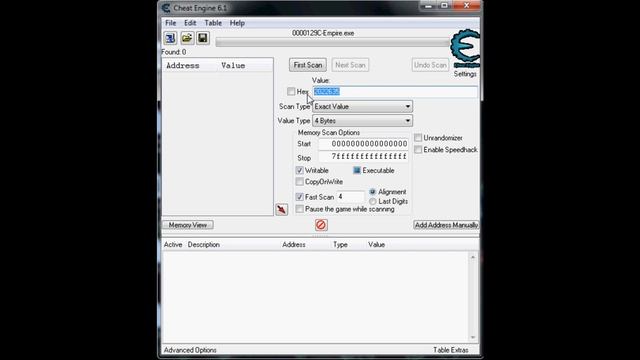
Task: Click the Cheat Engine title bar icon
Action: click(x=166, y=8)
